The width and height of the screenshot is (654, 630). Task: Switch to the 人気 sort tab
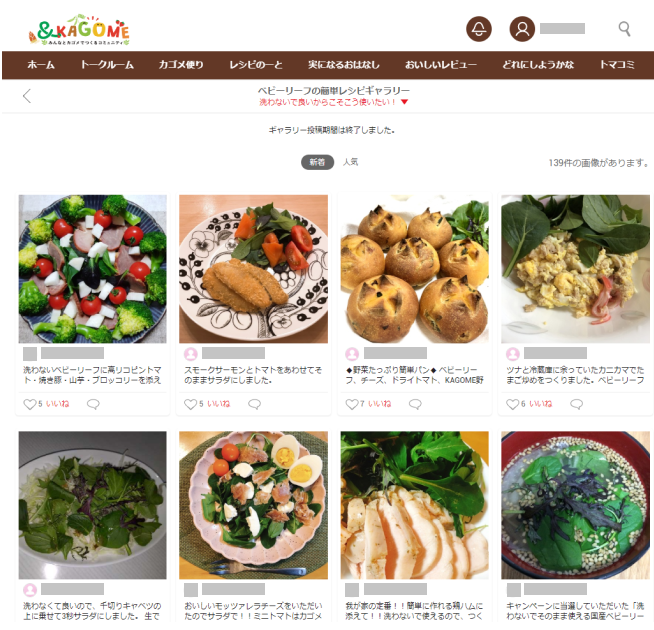pos(350,162)
